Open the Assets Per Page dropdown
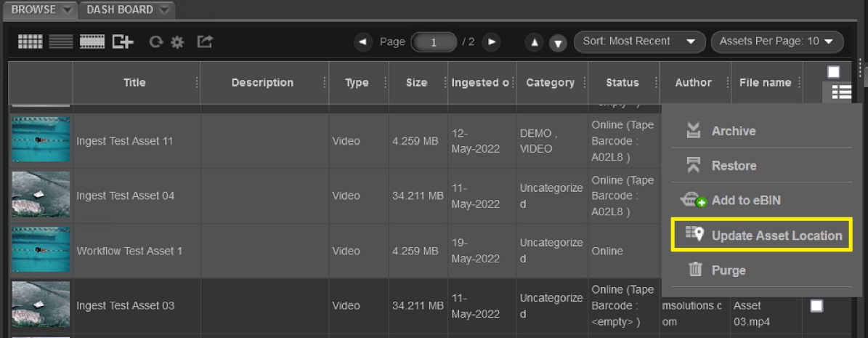Image resolution: width=868 pixels, height=338 pixels. [x=777, y=41]
